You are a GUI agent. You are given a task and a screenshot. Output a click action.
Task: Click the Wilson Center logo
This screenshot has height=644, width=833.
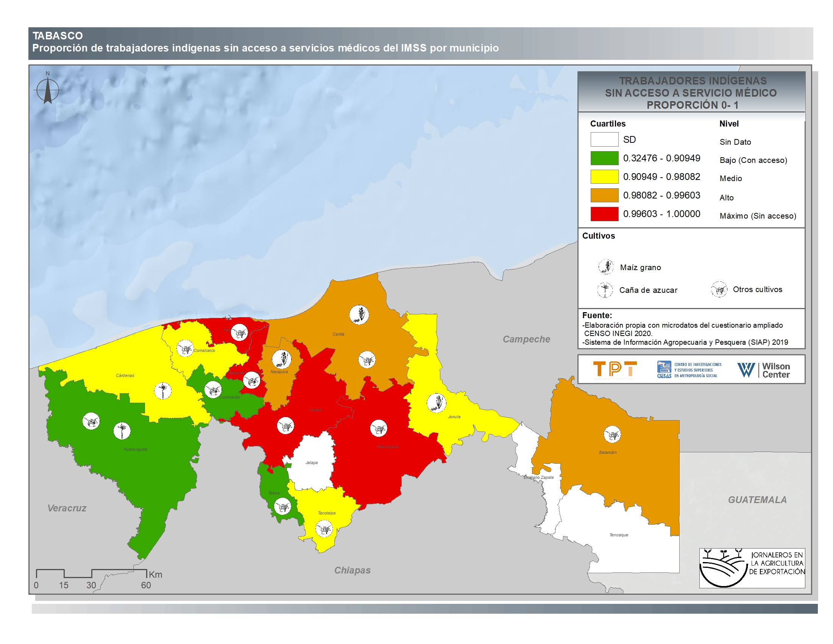[x=763, y=370]
